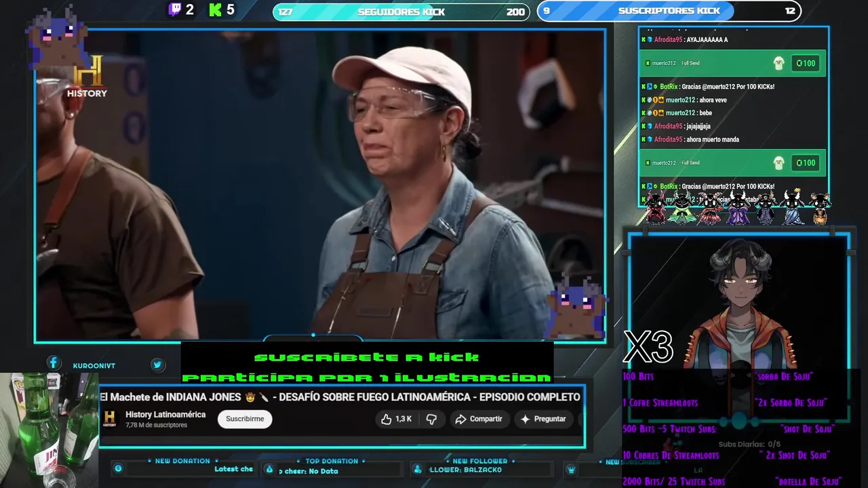Click the Suscriptores Kick progress bar
The height and width of the screenshot is (488, 868).
[x=669, y=11]
